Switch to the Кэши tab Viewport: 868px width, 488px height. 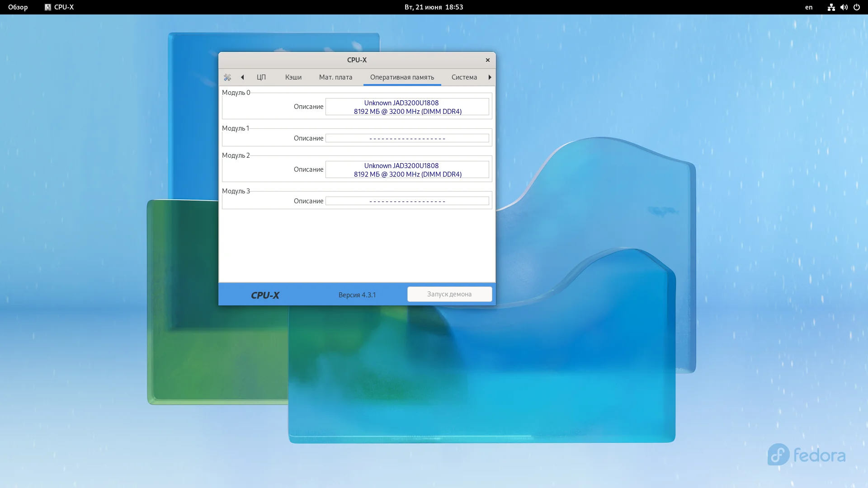[x=293, y=77]
